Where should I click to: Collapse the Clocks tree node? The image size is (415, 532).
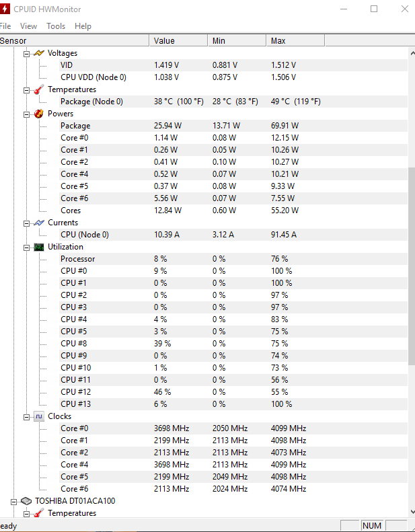[x=26, y=417]
